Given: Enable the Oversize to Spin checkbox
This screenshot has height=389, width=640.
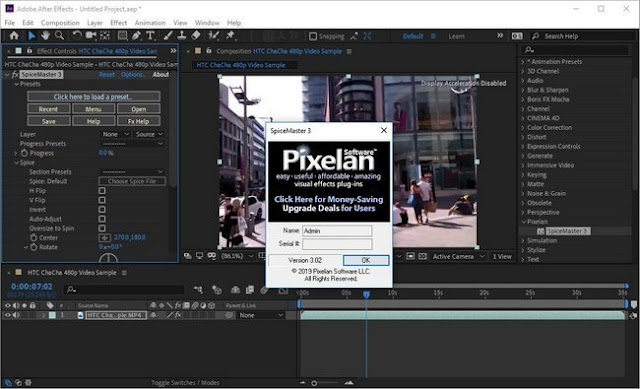Looking at the screenshot, I should pyautogui.click(x=102, y=228).
